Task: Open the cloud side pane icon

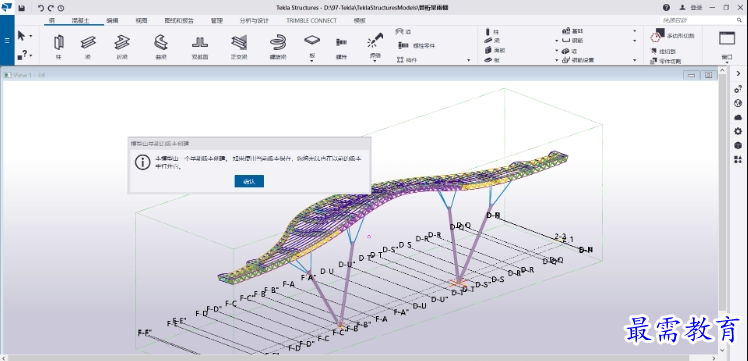Action: [738, 117]
